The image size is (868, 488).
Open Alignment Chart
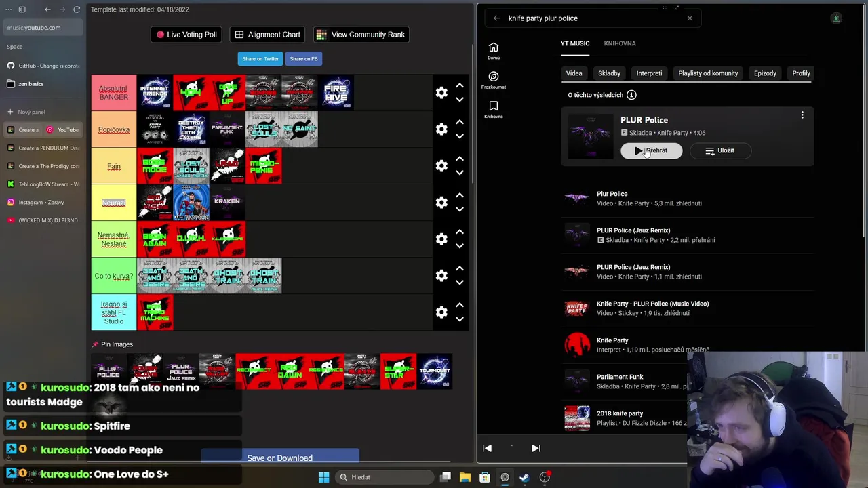[x=267, y=35]
